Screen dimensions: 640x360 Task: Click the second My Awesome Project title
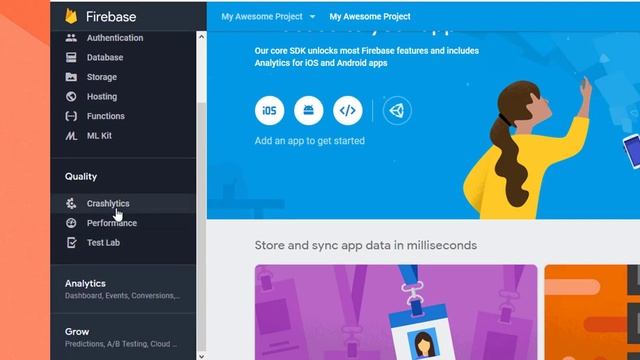point(370,16)
